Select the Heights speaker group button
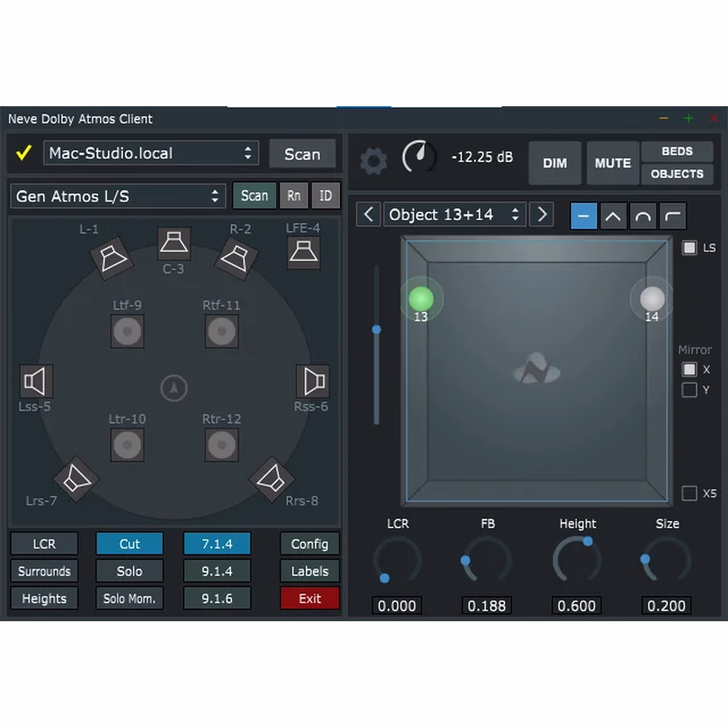 (44, 598)
